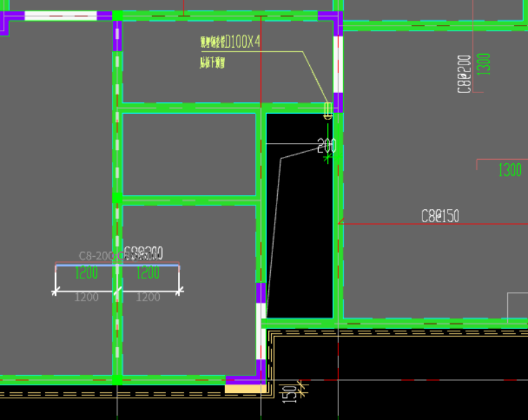
Task: Select the C8@150 rebar label
Action: [x=440, y=216]
